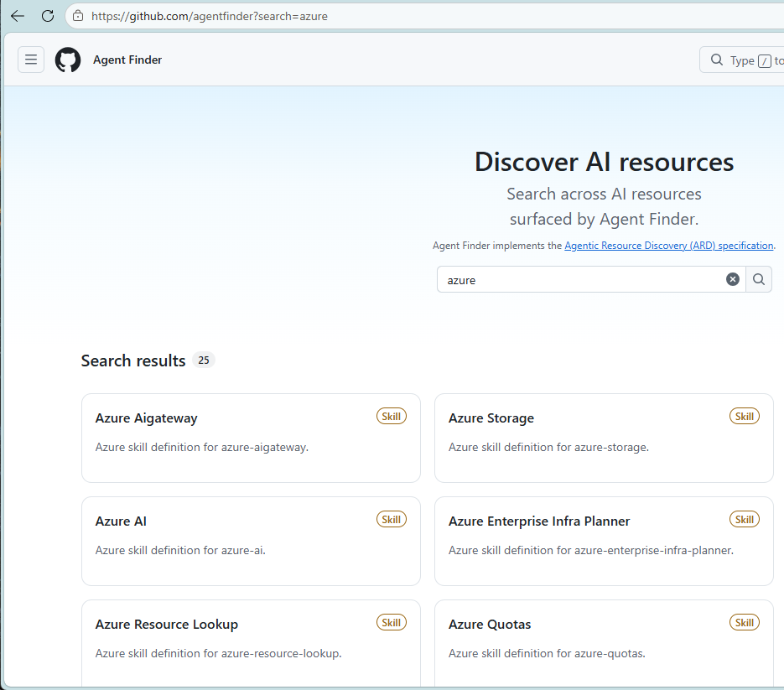Click 'Azure skill definition for azure-ai.' text
This screenshot has width=784, height=690.
click(180, 550)
